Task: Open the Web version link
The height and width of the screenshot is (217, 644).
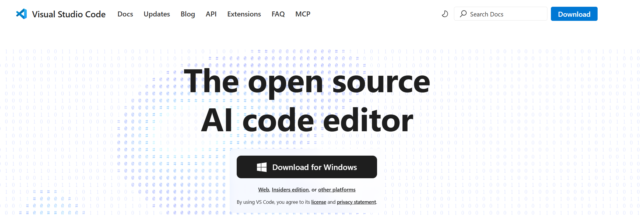Action: pyautogui.click(x=263, y=190)
